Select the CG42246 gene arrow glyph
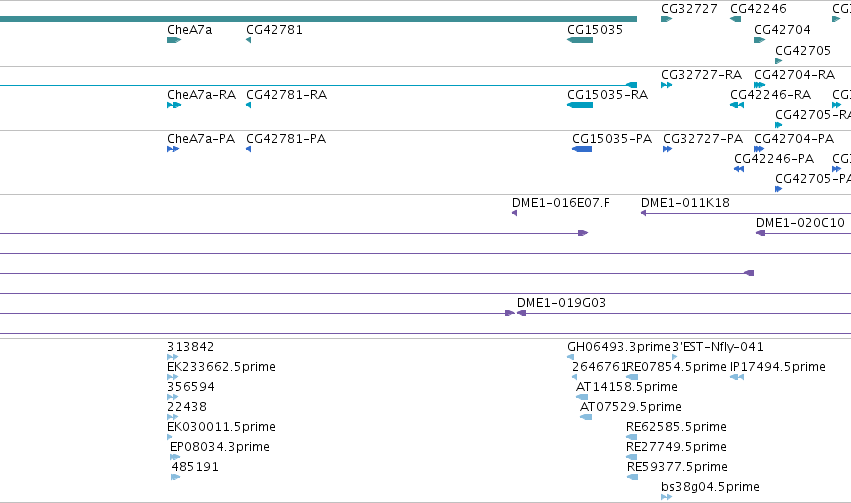Image resolution: width=851 pixels, height=503 pixels. pyautogui.click(x=735, y=20)
